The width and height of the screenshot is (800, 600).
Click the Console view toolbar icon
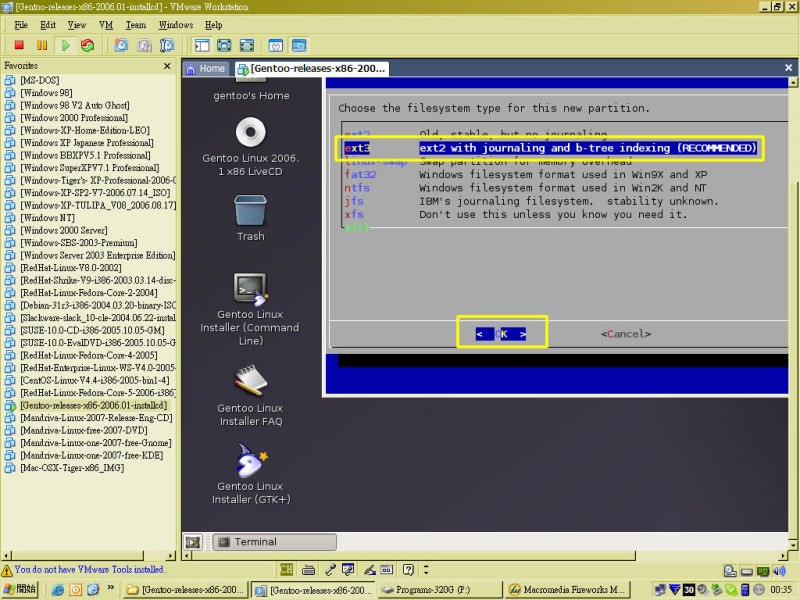coord(299,45)
